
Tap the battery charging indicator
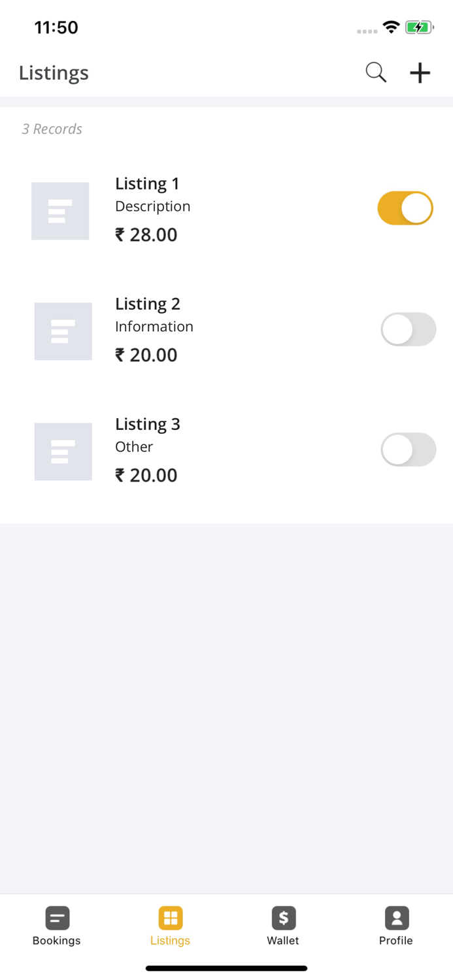click(419, 27)
